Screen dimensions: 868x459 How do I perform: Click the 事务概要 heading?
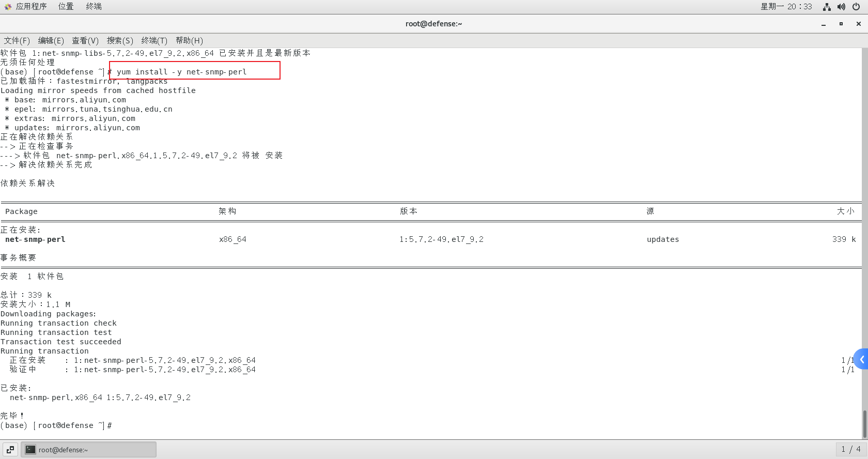tap(19, 257)
